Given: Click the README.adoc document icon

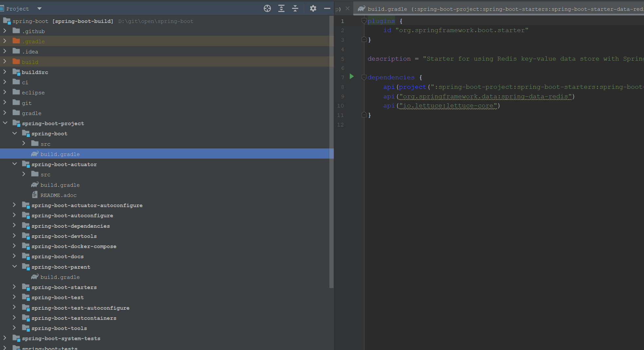Looking at the screenshot, I should [35, 195].
